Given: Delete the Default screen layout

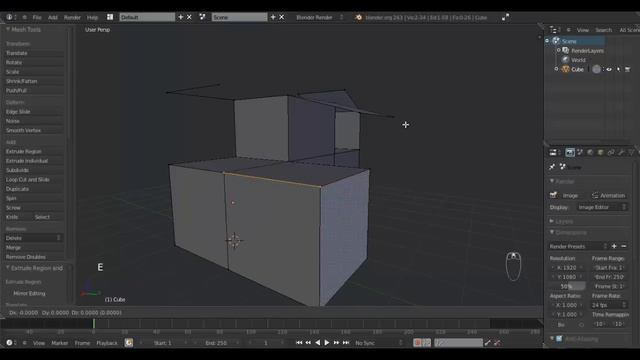Looking at the screenshot, I should click(x=189, y=17).
